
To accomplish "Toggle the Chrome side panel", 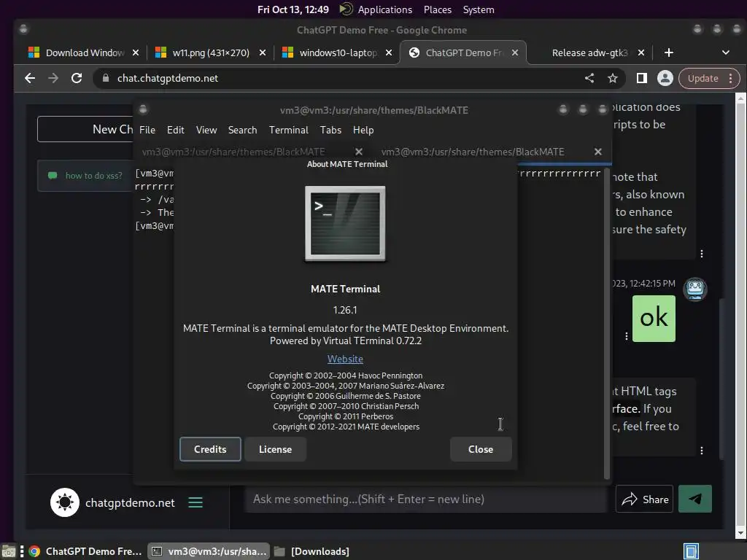I will click(x=642, y=78).
